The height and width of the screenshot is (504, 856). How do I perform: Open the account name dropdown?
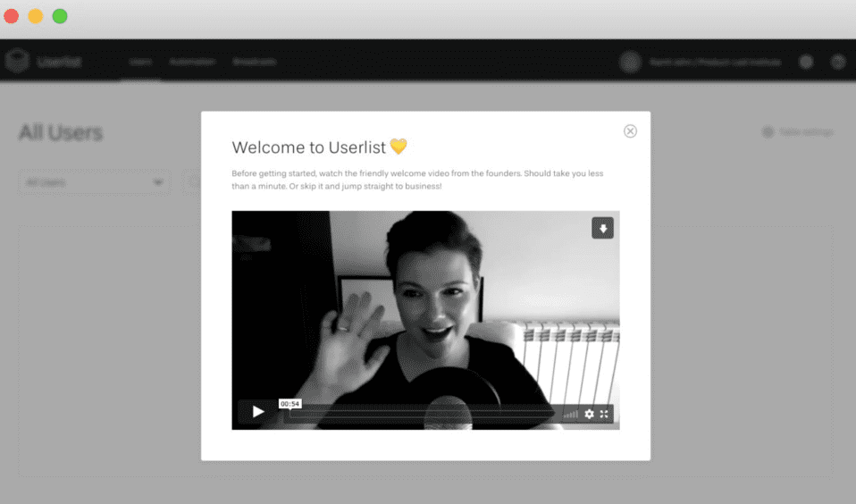point(714,63)
